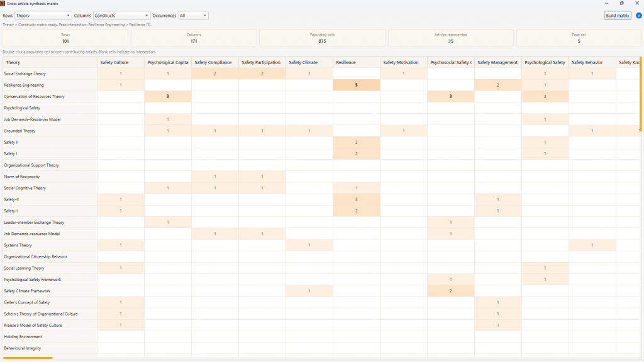Screen dimensions: 644x362
Task: Select the Social Exchange Theory row
Action: [x=50, y=74]
